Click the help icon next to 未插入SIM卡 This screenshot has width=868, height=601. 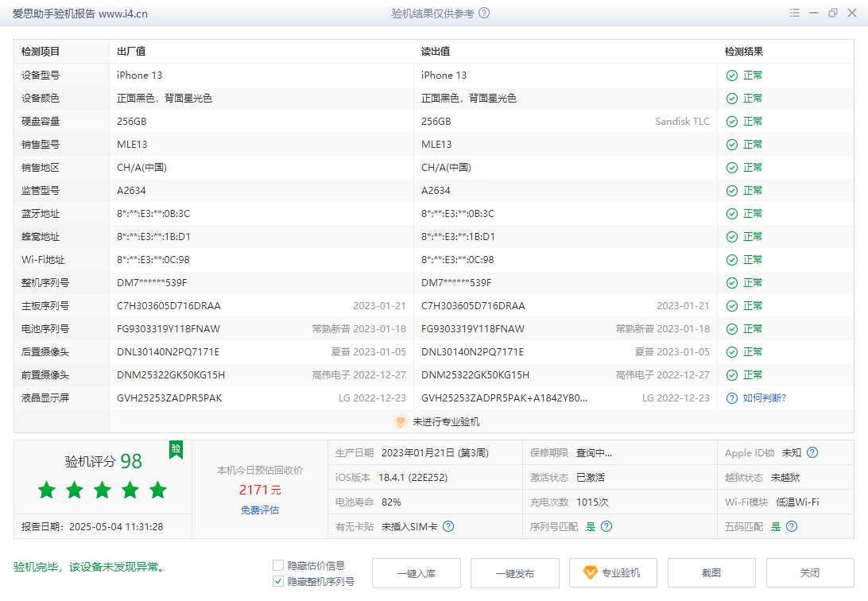(x=448, y=526)
